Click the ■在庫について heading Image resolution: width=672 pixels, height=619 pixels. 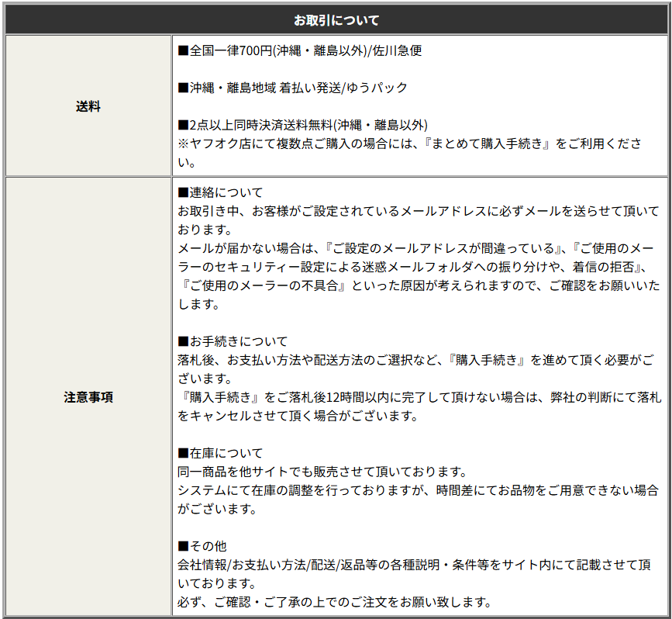220,453
